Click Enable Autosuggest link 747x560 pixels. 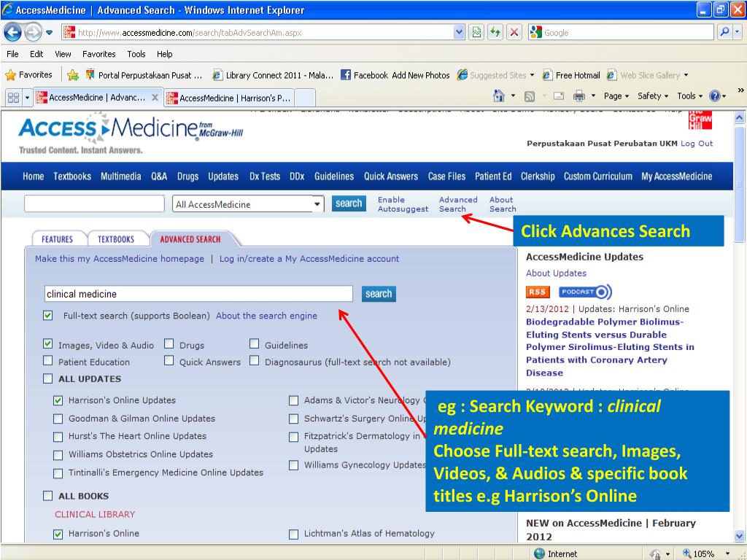(403, 204)
